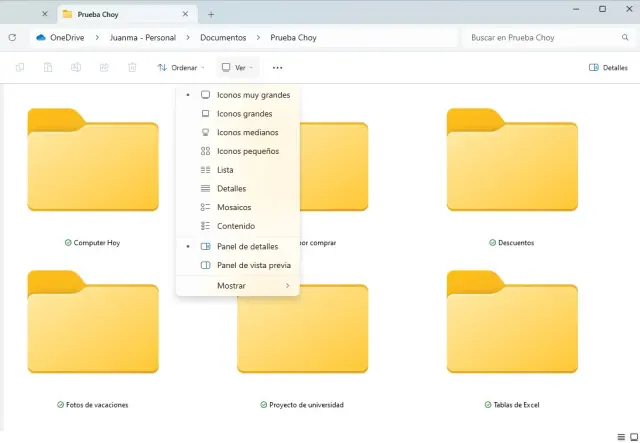The image size is (640, 443).
Task: Open the three-dots more options menu
Action: (x=277, y=67)
